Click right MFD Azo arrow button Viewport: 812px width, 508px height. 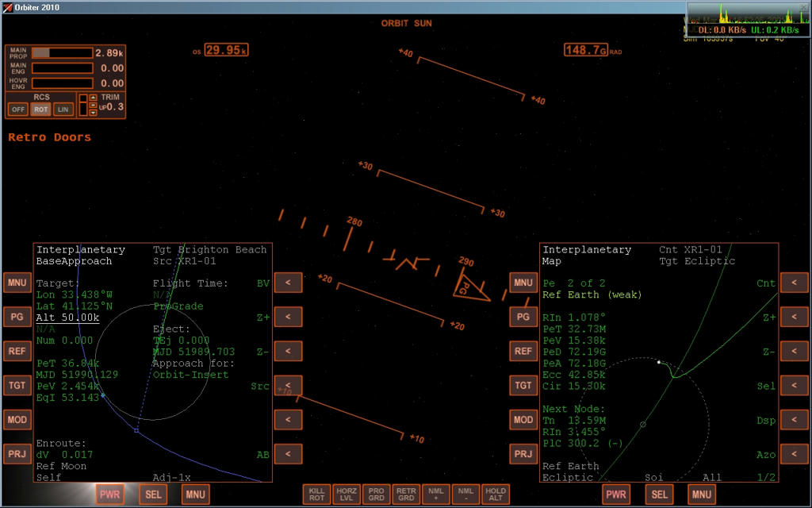tap(795, 453)
